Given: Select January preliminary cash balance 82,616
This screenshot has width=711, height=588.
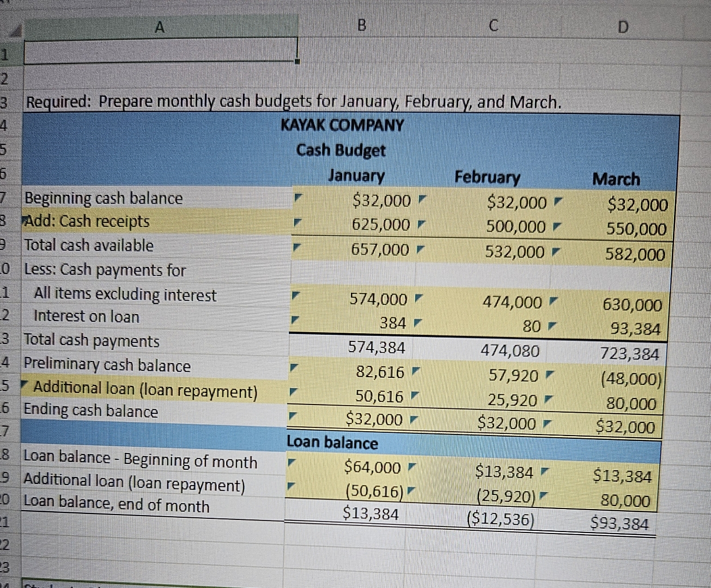Looking at the screenshot, I should [380, 372].
